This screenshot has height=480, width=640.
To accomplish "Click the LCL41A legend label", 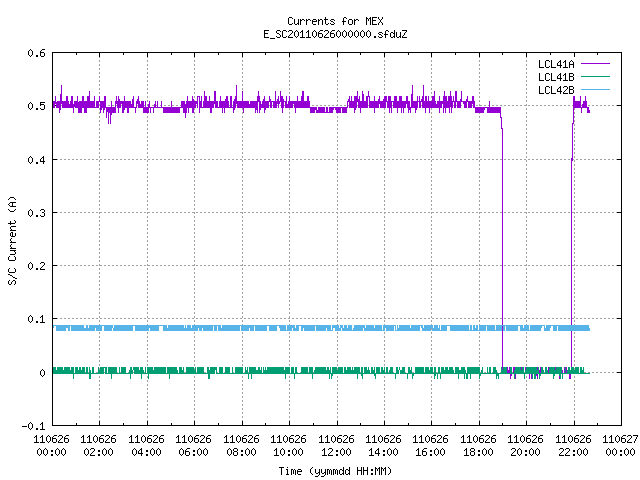I will 556,64.
